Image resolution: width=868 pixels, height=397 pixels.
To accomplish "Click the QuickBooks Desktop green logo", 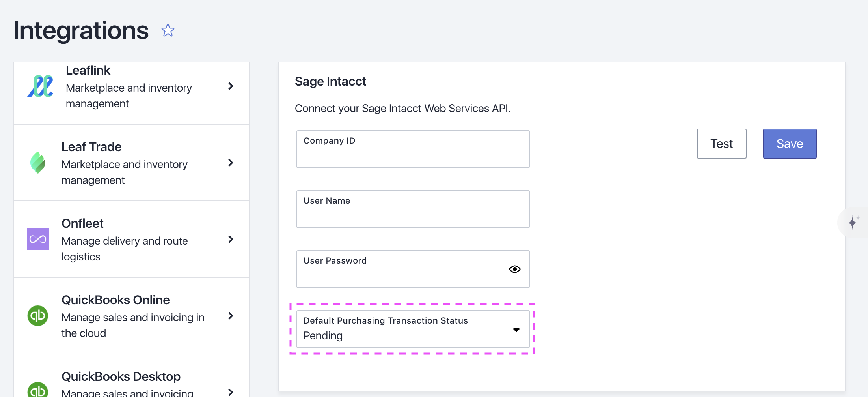I will (38, 390).
